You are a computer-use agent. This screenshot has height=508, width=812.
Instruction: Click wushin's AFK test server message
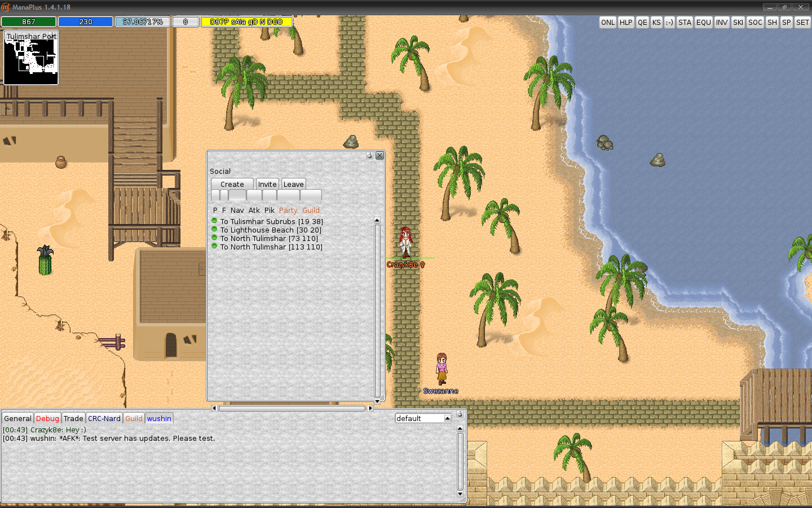coord(109,438)
